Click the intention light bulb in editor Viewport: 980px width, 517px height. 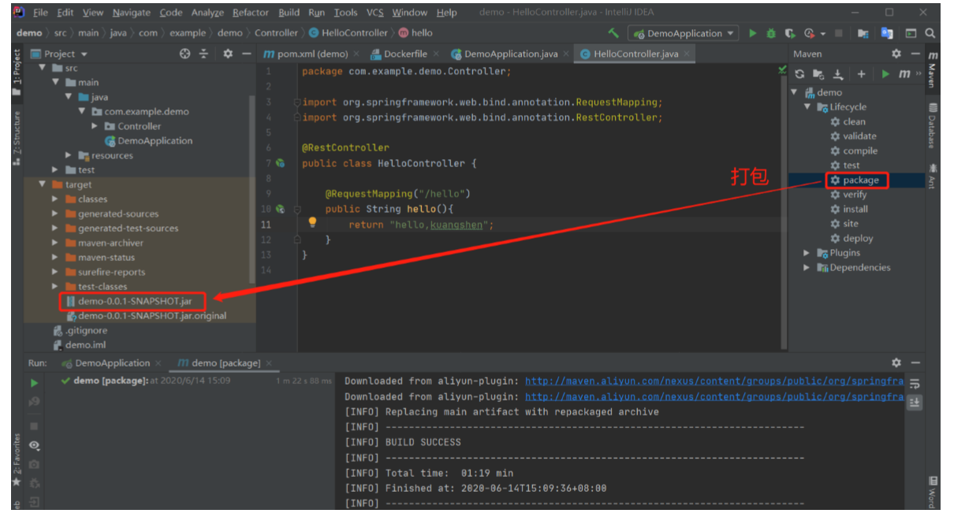tap(312, 223)
